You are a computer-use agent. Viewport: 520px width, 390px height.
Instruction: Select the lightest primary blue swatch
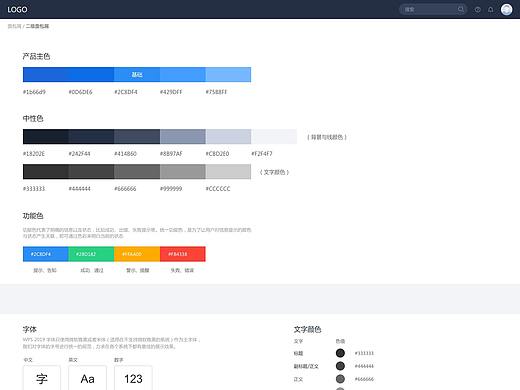click(228, 75)
